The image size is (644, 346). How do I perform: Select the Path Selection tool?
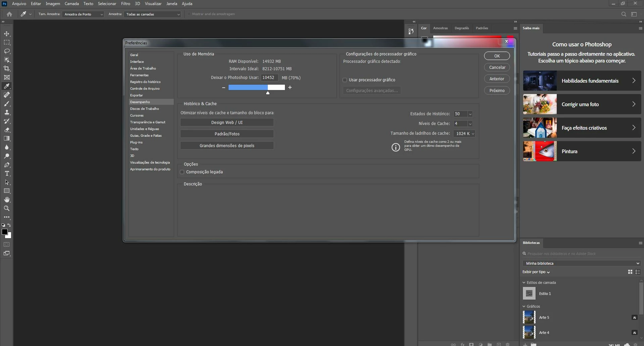[x=7, y=182]
